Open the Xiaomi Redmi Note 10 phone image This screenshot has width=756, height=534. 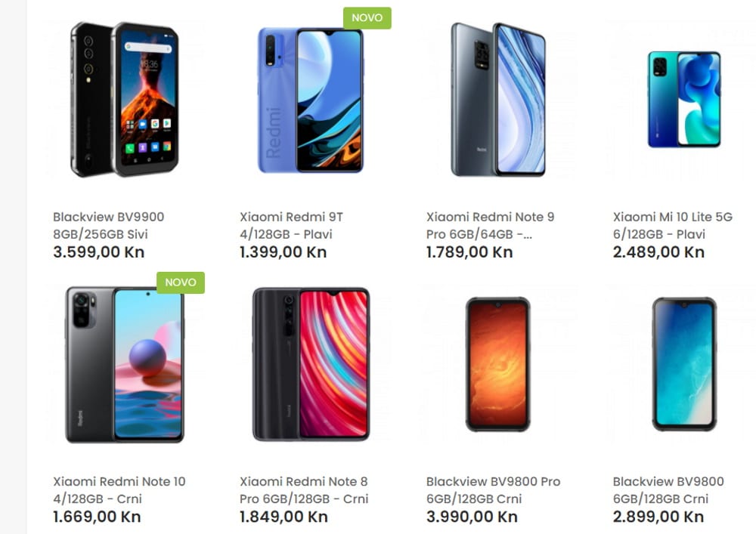coord(125,364)
